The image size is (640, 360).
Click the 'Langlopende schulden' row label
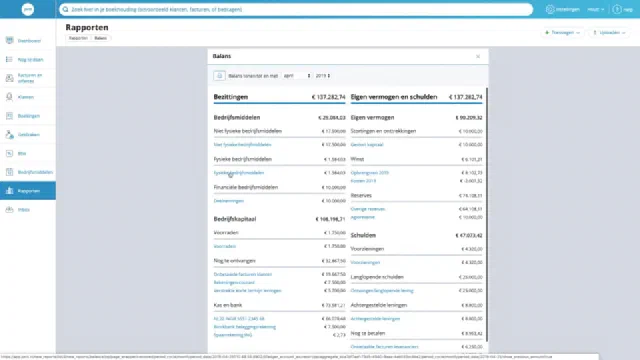coord(377,277)
